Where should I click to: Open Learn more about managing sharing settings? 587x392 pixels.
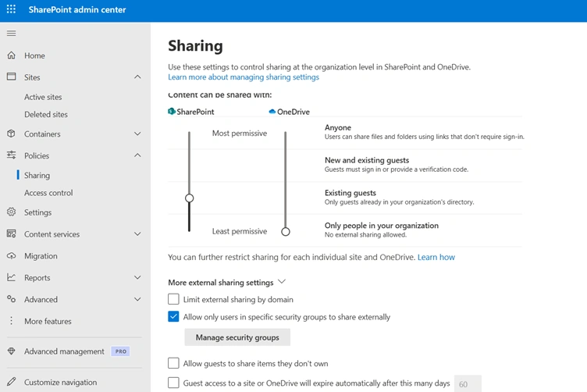[x=244, y=77]
